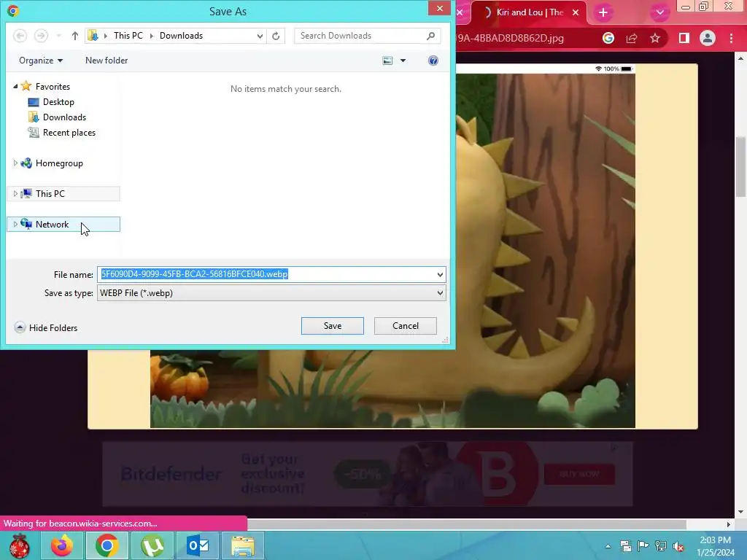Screen dimensions: 747x560
Task: Click This PC in the address breadcrumb
Action: pyautogui.click(x=128, y=36)
